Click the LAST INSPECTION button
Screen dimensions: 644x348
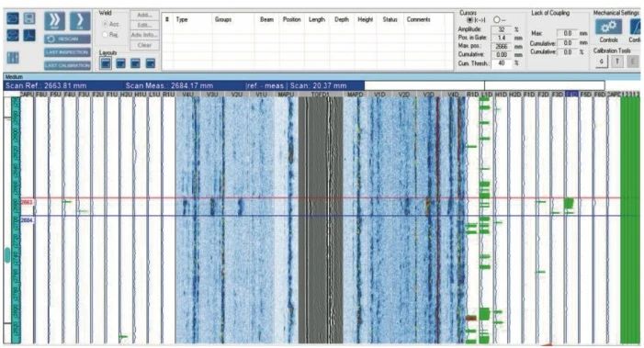pos(67,52)
